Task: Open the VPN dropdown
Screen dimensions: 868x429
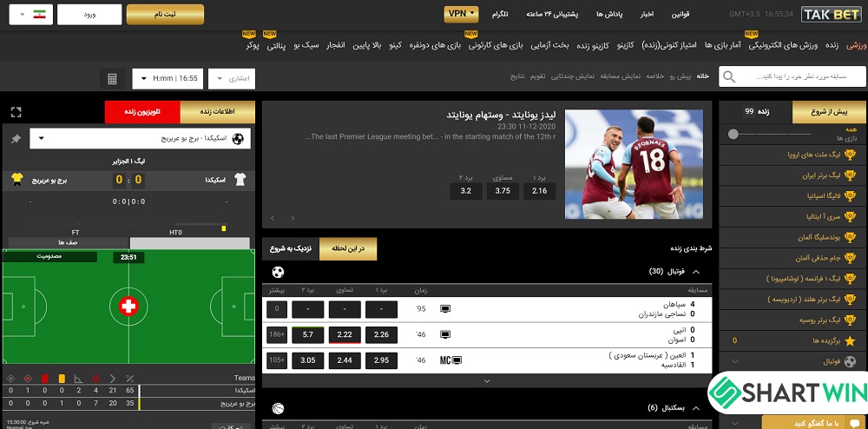Action: tap(461, 15)
